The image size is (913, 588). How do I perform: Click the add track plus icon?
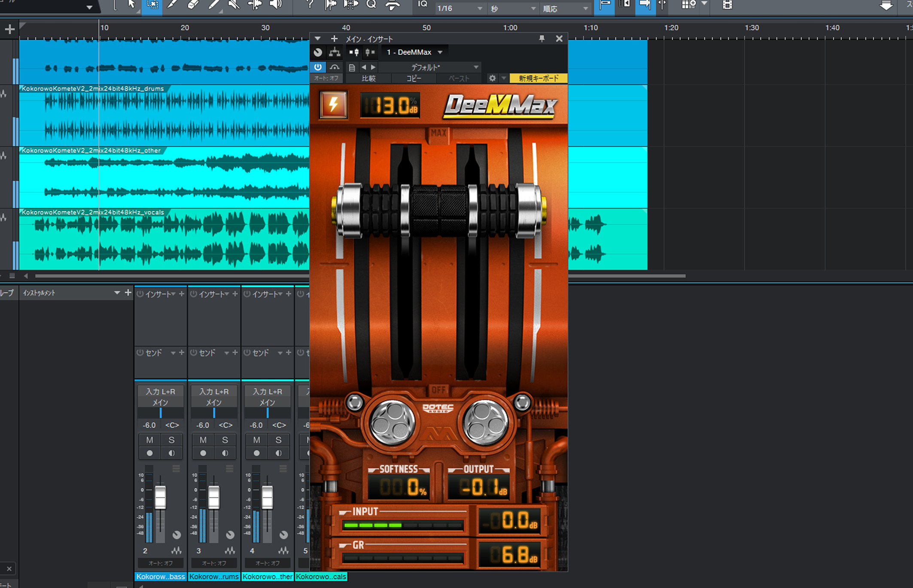[x=9, y=29]
